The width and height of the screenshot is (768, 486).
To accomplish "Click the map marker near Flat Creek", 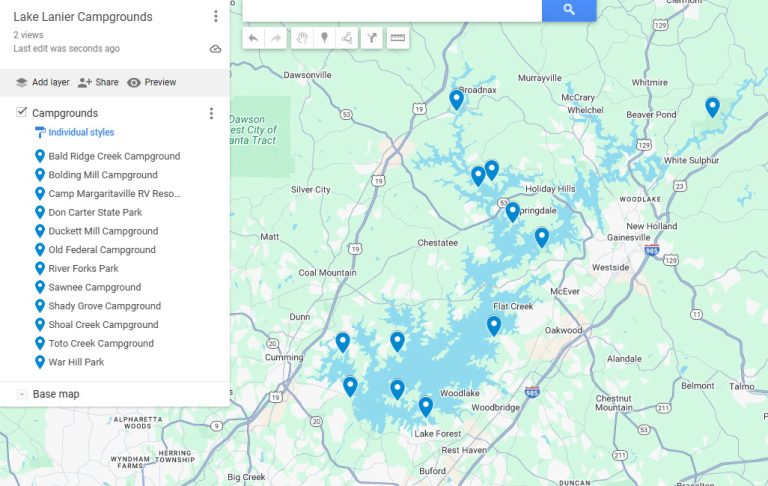I will tap(494, 326).
